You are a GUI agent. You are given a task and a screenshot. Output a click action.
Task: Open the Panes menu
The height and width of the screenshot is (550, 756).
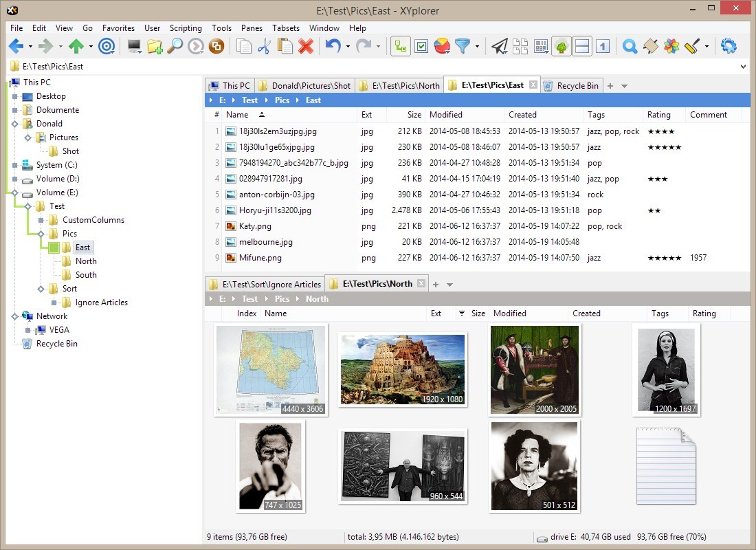[x=252, y=28]
